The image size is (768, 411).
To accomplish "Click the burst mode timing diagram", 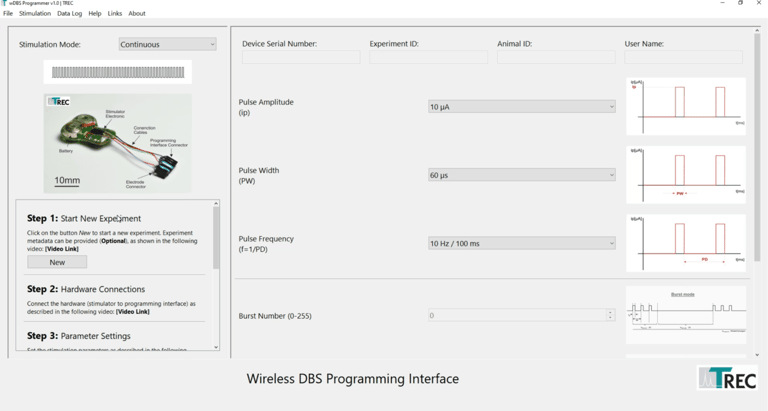I will 686,314.
